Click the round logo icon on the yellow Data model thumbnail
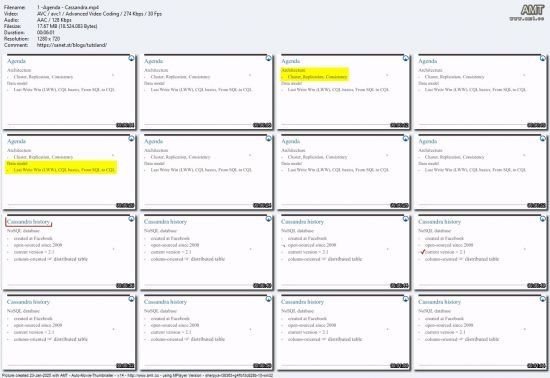Viewport: 550px width, 378px height. pos(132,139)
